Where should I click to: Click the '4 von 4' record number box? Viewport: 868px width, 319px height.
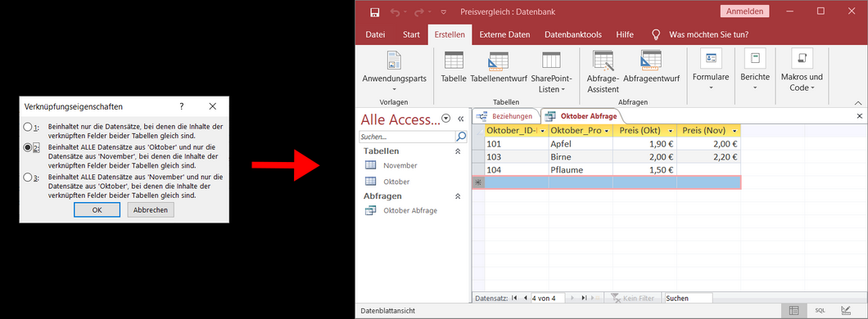pyautogui.click(x=549, y=298)
